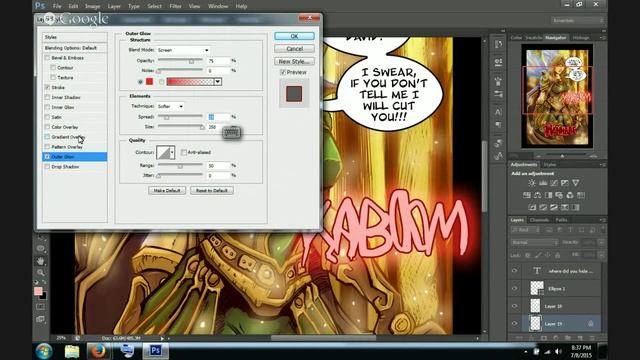The height and width of the screenshot is (360, 640).
Task: Open the History panel icon in collapsed dock
Action: tap(498, 44)
